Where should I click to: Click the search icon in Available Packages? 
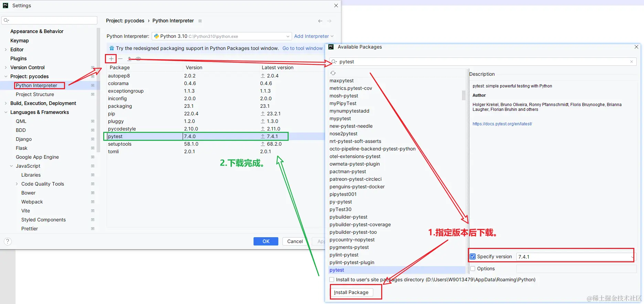pyautogui.click(x=334, y=62)
